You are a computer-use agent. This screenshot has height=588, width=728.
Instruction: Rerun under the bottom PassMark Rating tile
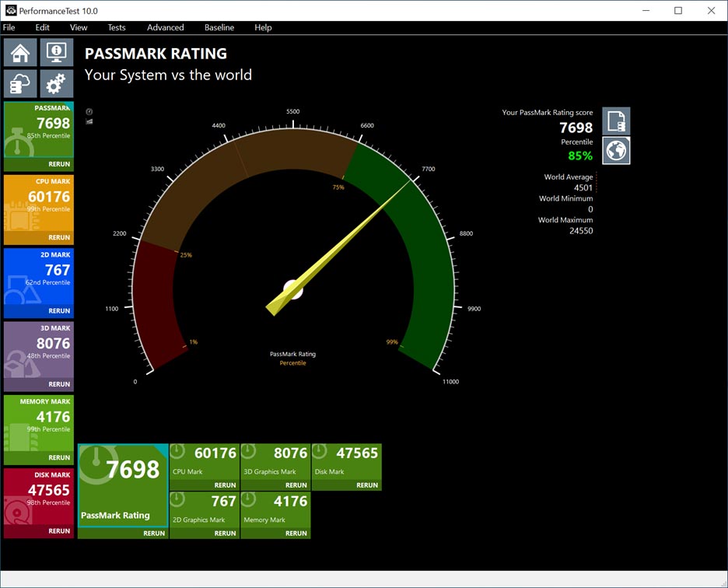(154, 534)
